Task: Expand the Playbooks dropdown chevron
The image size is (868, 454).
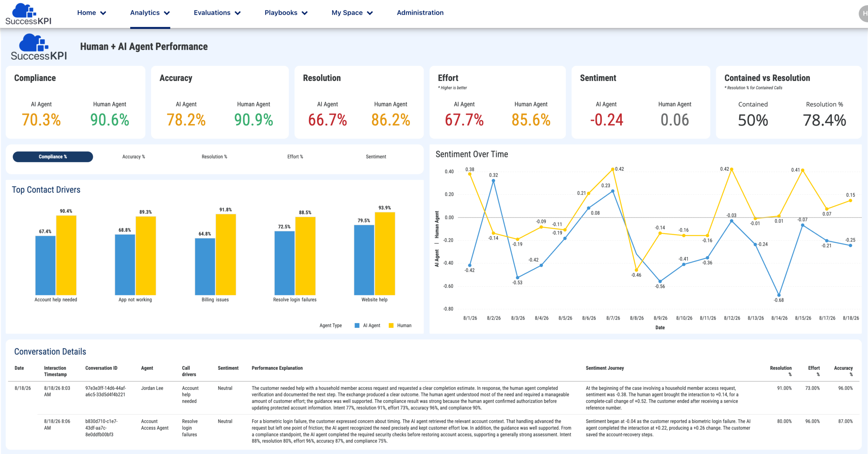Action: coord(305,13)
